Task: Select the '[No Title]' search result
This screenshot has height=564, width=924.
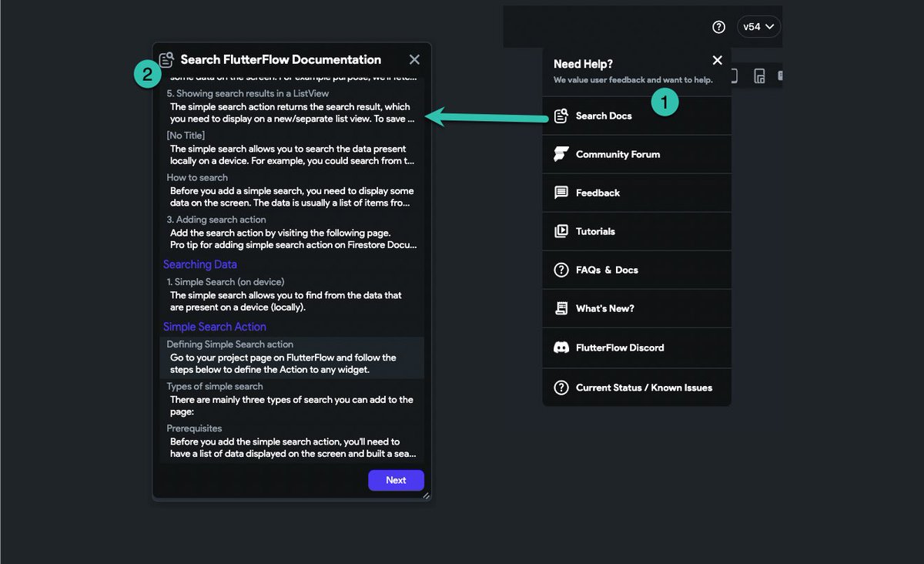Action: click(292, 149)
